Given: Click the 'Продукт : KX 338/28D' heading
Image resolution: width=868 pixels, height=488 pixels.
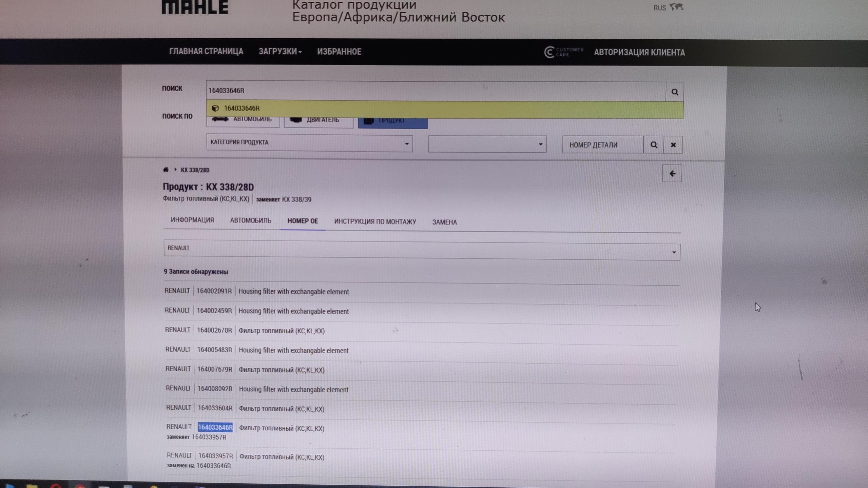Looking at the screenshot, I should pyautogui.click(x=208, y=187).
